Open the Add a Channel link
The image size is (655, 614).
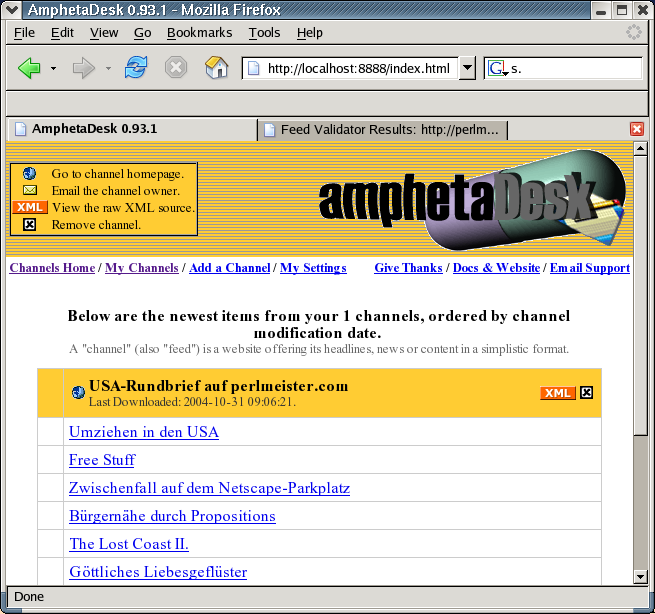coord(229,268)
